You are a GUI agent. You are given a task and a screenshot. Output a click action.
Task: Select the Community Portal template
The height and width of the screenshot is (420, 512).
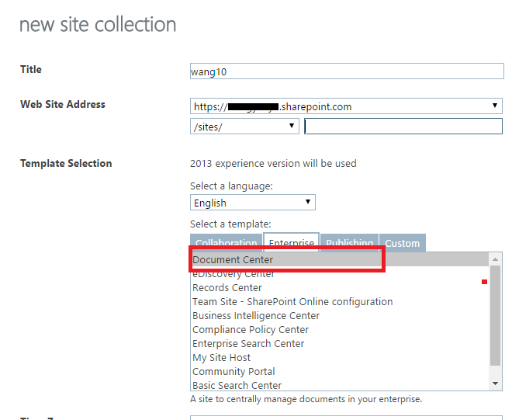point(340,372)
